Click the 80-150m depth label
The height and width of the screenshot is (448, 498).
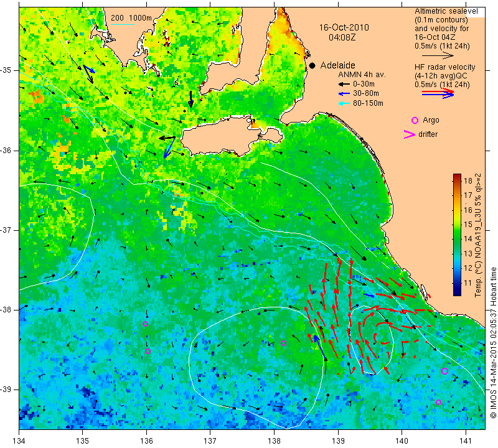tap(368, 103)
